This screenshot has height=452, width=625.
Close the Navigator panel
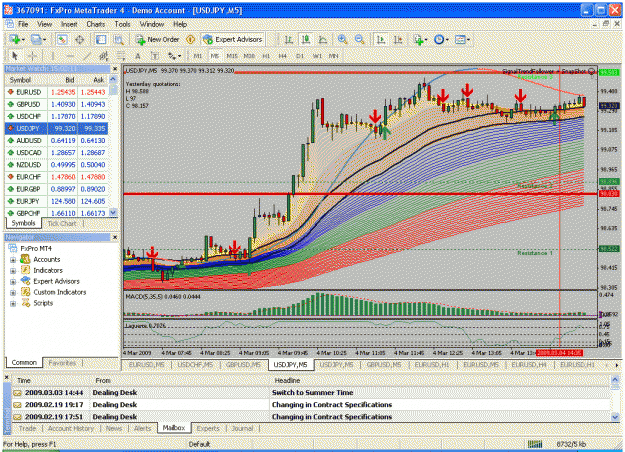point(115,237)
